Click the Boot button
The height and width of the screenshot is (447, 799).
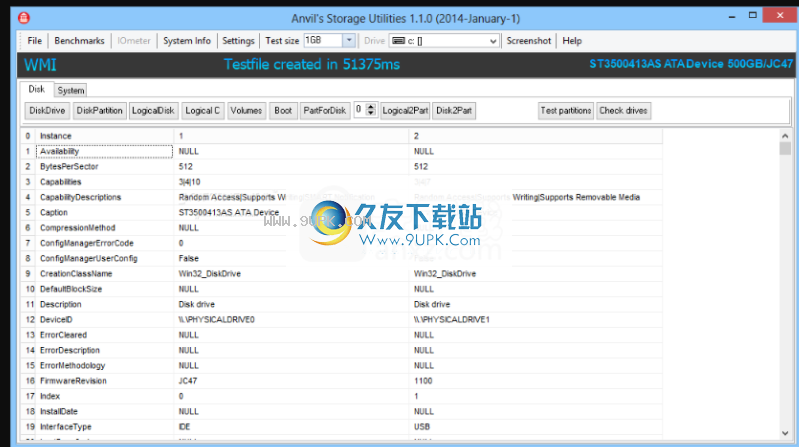(x=283, y=111)
